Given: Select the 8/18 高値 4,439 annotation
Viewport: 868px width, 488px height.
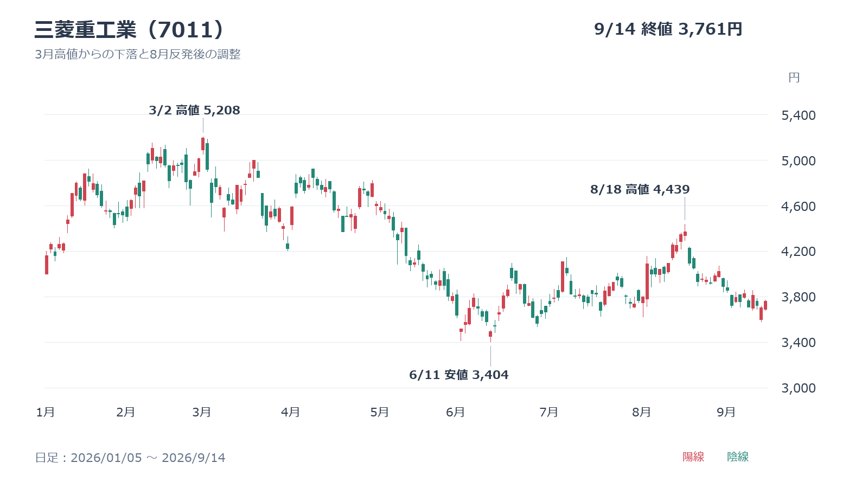Looking at the screenshot, I should click(x=640, y=189).
